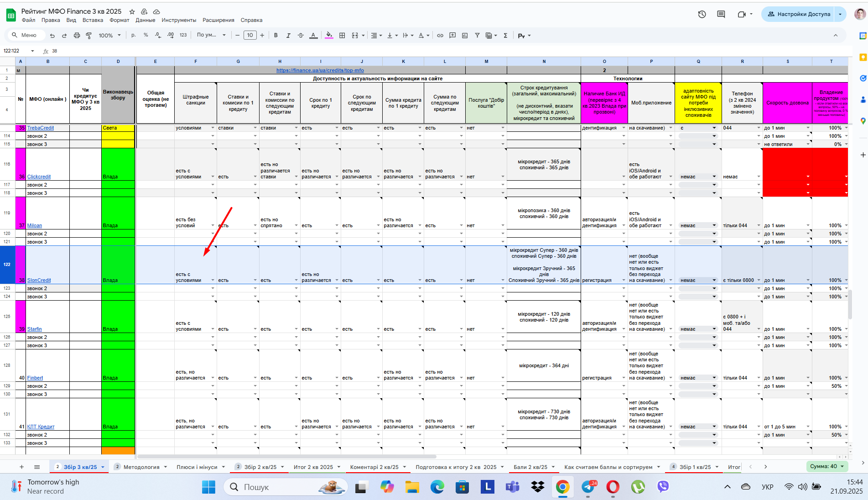The width and height of the screenshot is (868, 500).
Task: Click the taskbar Пошук search box
Action: tap(286, 487)
